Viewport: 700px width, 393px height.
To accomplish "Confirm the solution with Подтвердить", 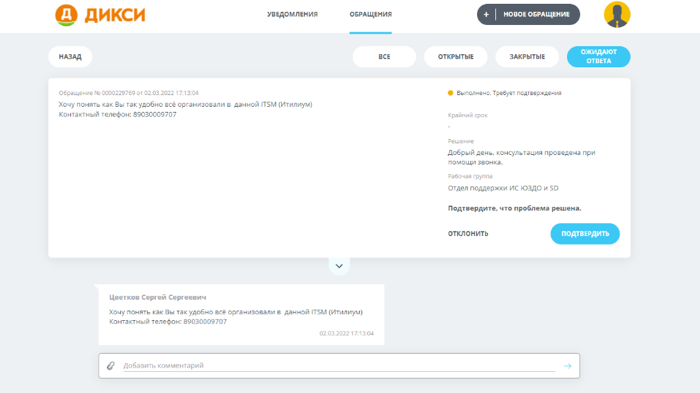I will [585, 234].
